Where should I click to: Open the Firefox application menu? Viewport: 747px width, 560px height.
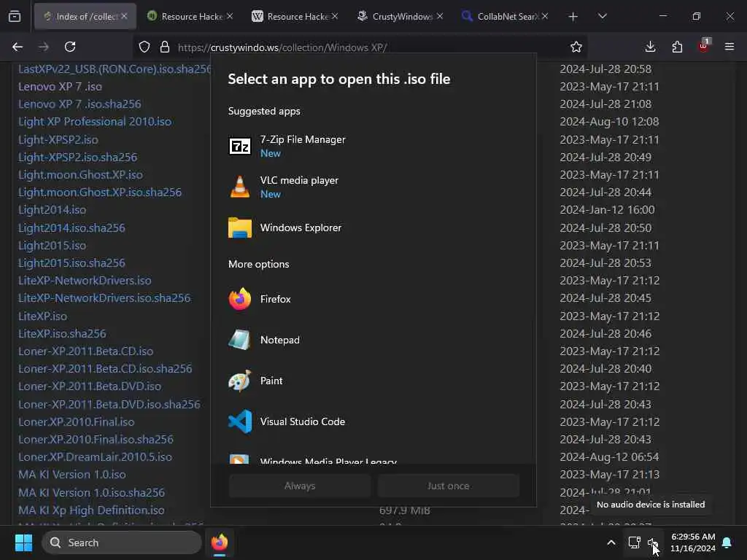point(729,47)
